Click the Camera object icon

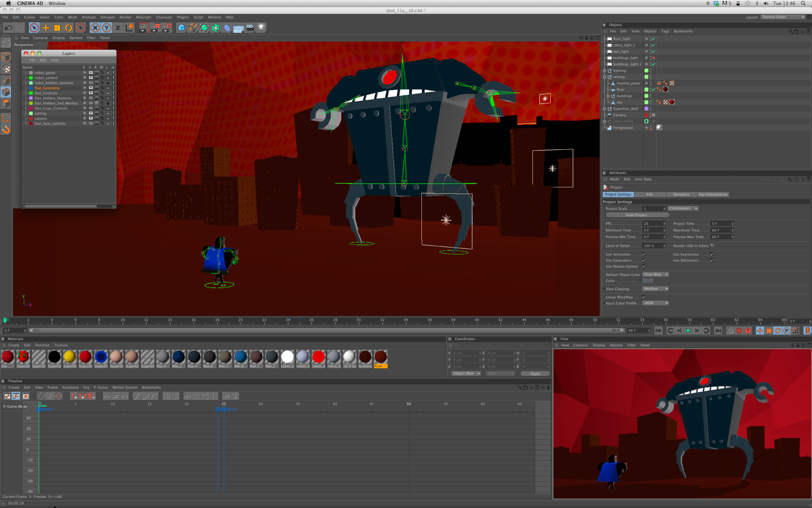pyautogui.click(x=250, y=28)
